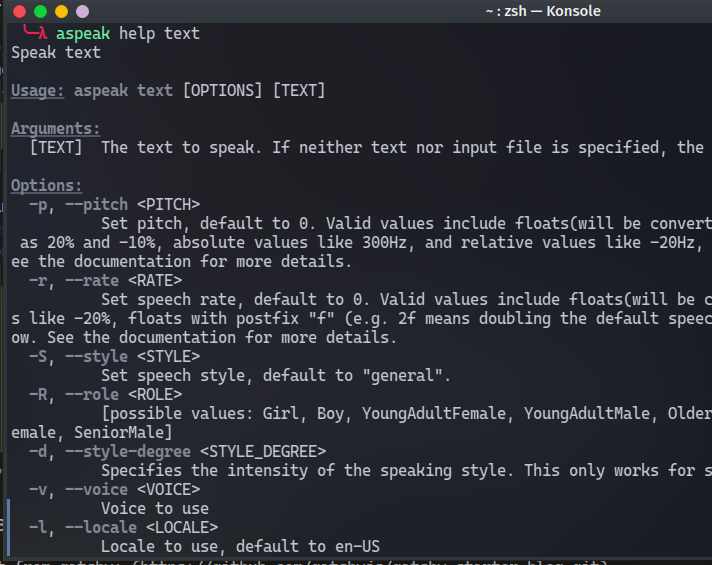
Task: Click the --locale option flag
Action: 101,527
